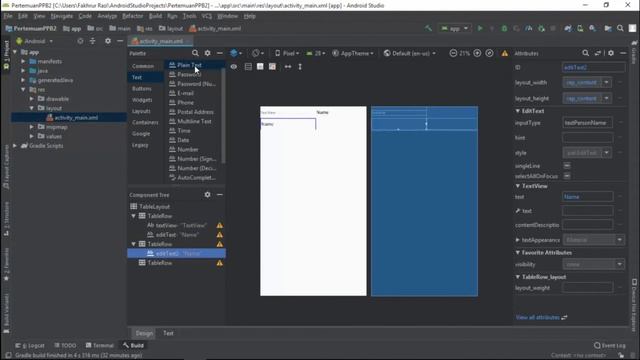Toggle singleLine checkbox

(x=567, y=166)
